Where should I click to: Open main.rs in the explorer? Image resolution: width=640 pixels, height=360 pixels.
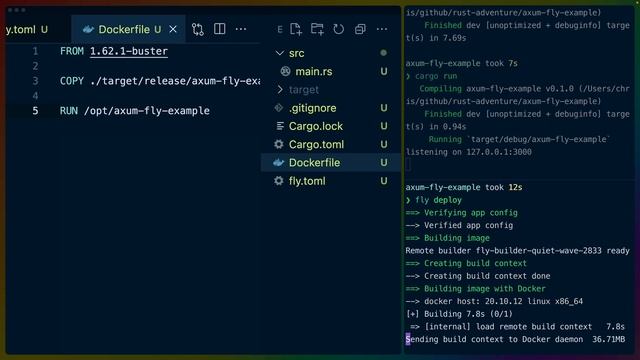(313, 71)
